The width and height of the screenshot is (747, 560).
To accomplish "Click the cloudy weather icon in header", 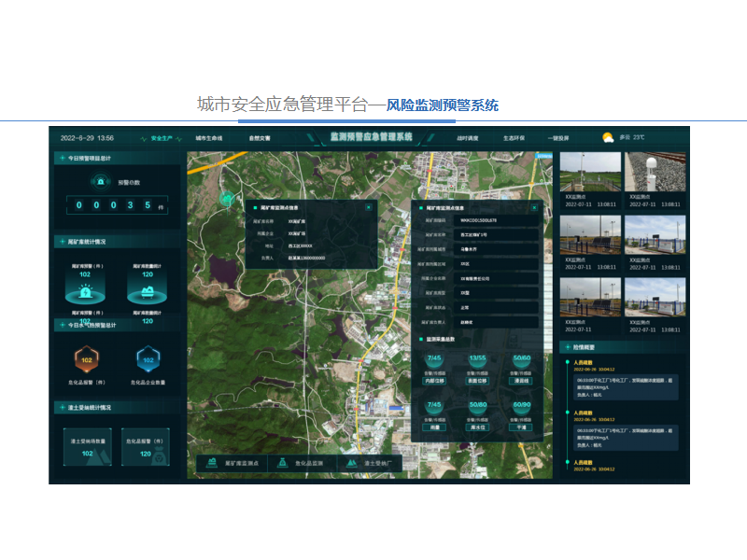I will click(x=608, y=137).
